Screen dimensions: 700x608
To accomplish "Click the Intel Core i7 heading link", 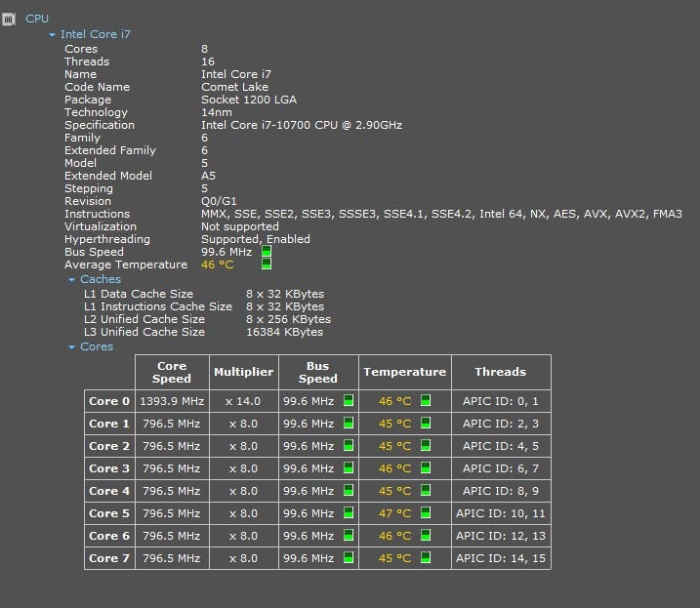I will [x=96, y=34].
